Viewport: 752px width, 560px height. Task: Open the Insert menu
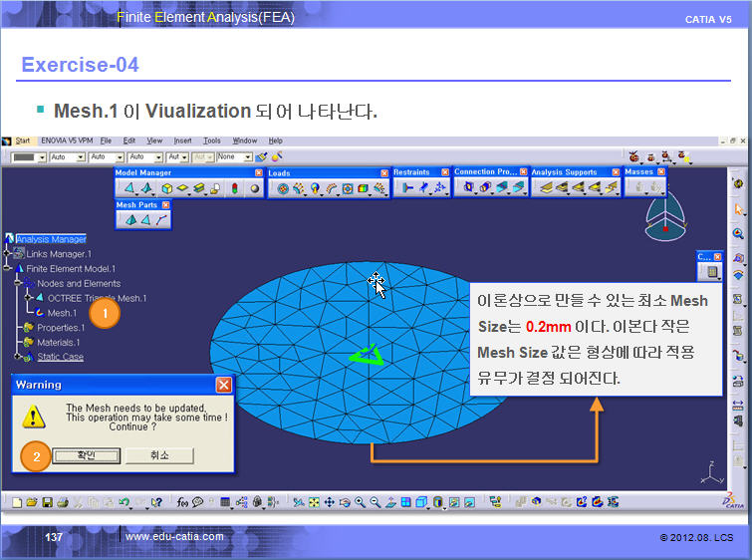(182, 141)
